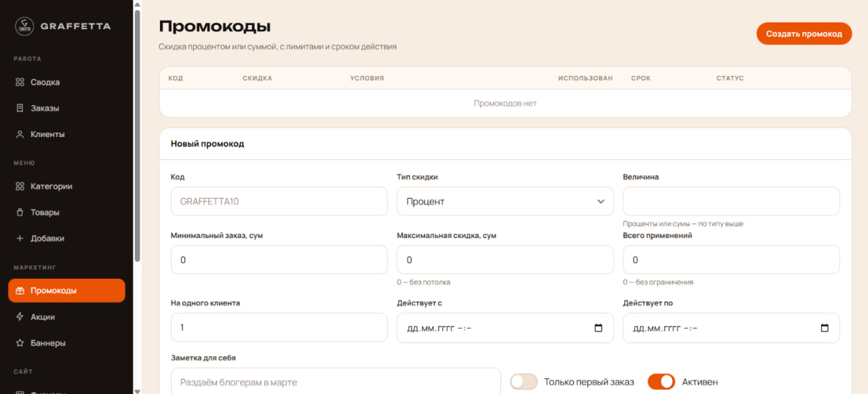Open Сводка dashboard icon in sidebar

click(x=20, y=82)
